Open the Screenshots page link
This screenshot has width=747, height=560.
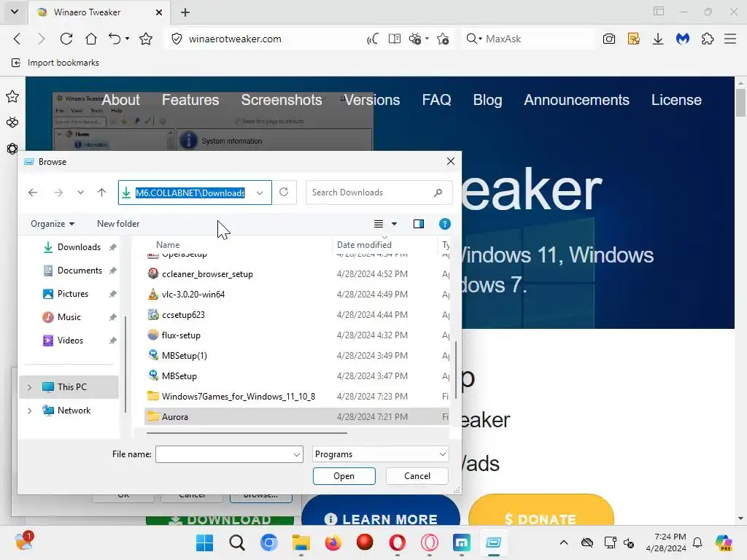point(282,100)
